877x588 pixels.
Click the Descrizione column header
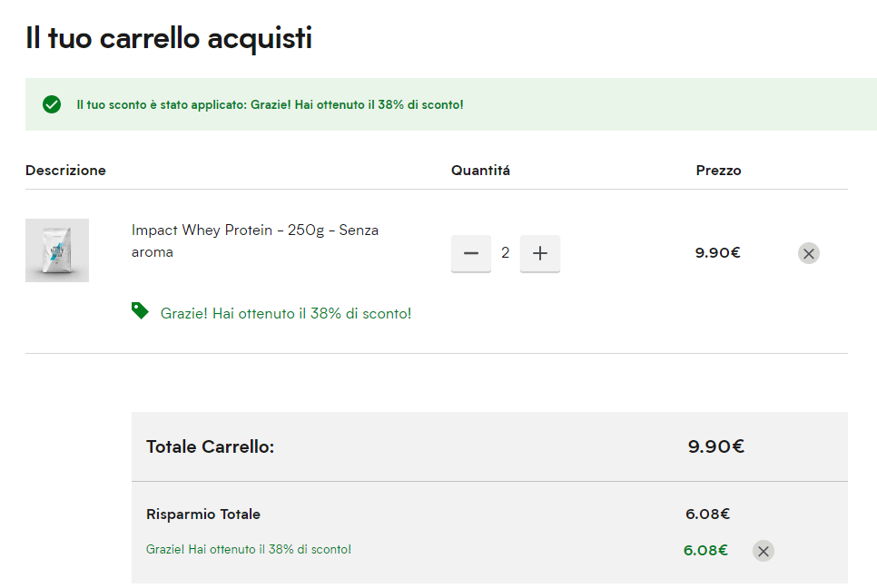[x=65, y=171]
